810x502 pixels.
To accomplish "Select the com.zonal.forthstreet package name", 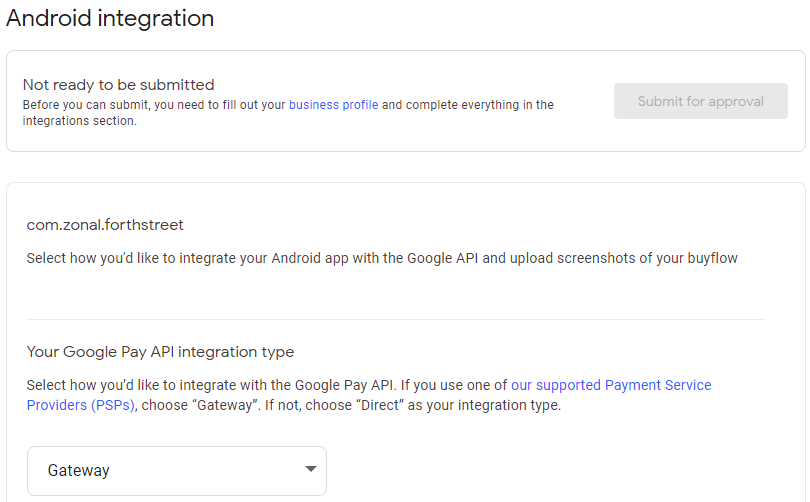I will 105,225.
